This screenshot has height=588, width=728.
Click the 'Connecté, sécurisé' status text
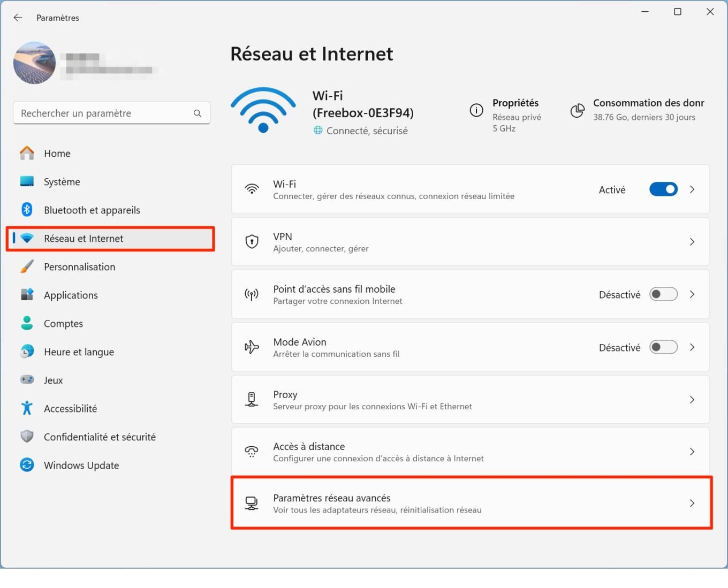coord(367,131)
